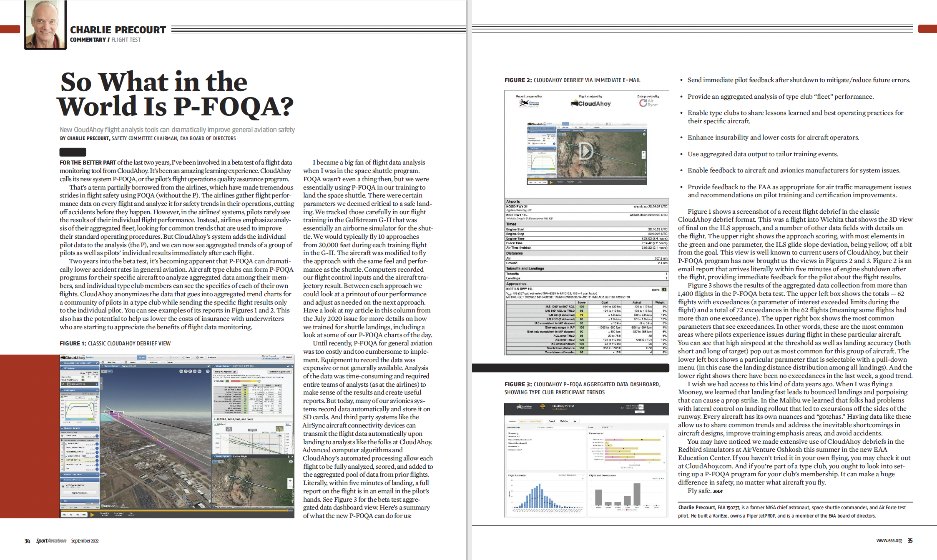Click the SportAviation logo in the footer
The width and height of the screenshot is (937, 560).
pyautogui.click(x=51, y=541)
